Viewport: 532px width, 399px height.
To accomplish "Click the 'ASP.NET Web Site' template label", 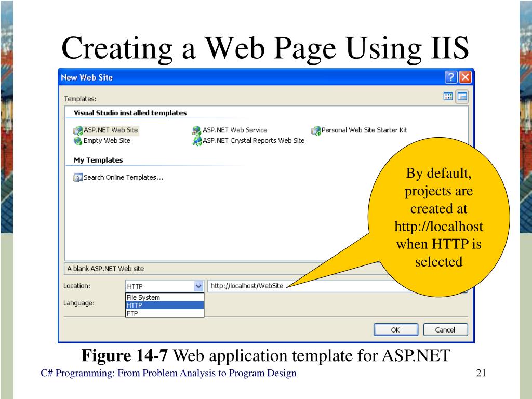I will click(111, 130).
